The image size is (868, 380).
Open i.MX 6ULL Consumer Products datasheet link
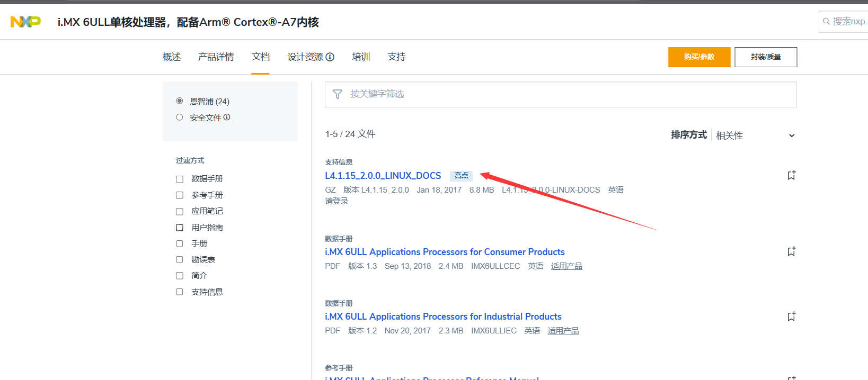point(445,252)
